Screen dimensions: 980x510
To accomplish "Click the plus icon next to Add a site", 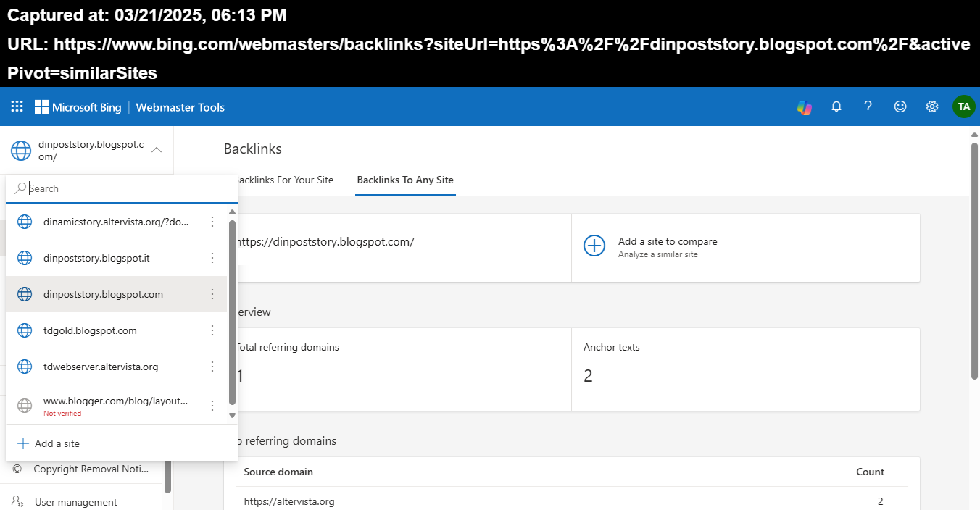I will click(23, 443).
